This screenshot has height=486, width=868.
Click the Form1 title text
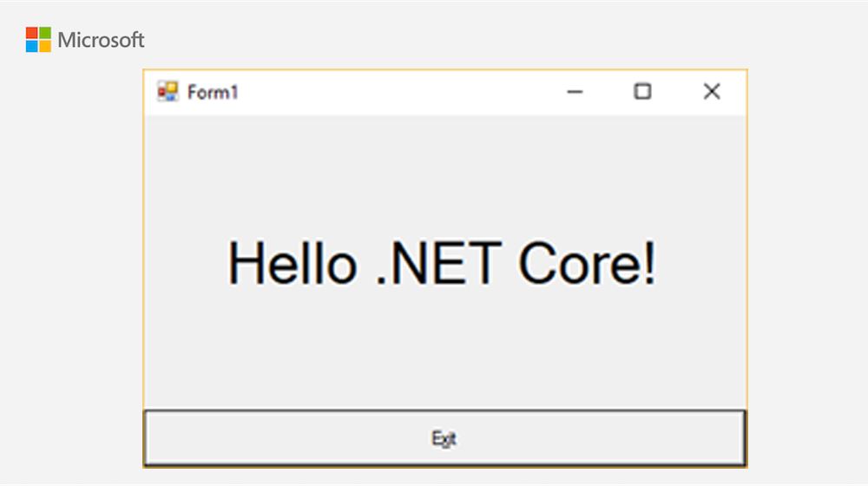click(x=213, y=93)
